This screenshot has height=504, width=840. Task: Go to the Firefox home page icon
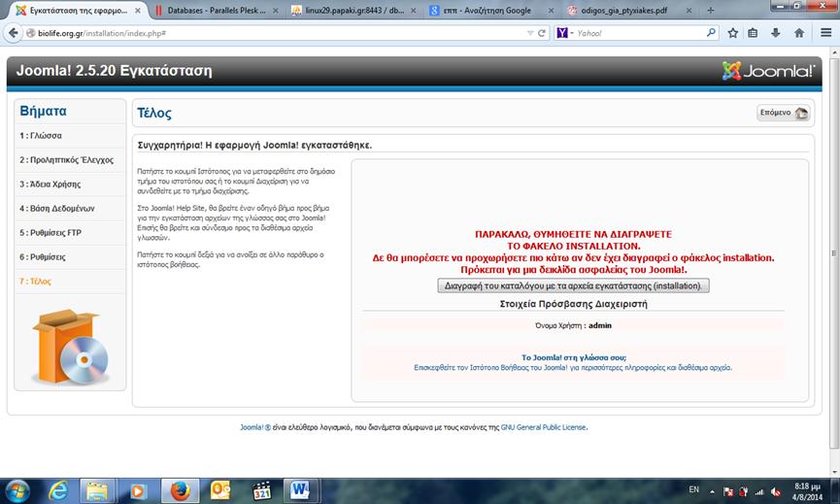pyautogui.click(x=799, y=33)
